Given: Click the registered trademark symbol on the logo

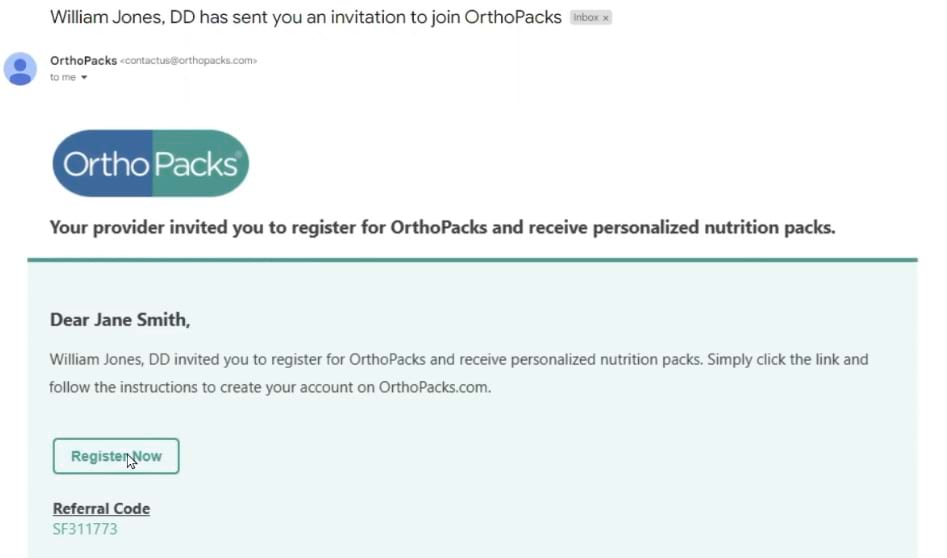Looking at the screenshot, I should 237,153.
